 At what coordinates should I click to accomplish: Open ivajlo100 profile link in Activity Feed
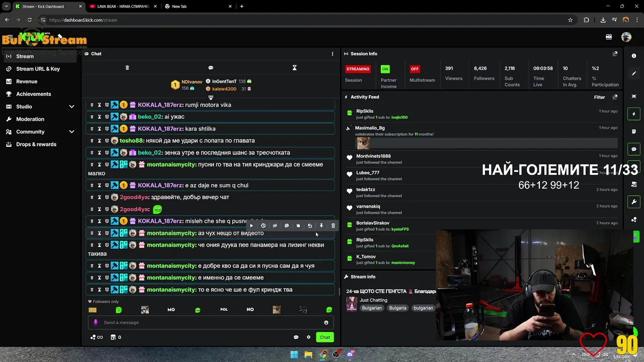tap(399, 117)
